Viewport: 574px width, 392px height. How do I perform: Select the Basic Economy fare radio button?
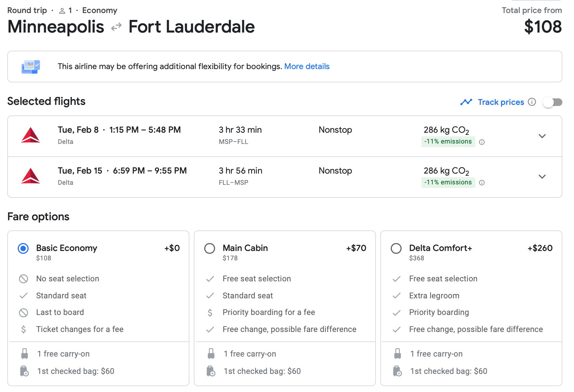point(23,248)
